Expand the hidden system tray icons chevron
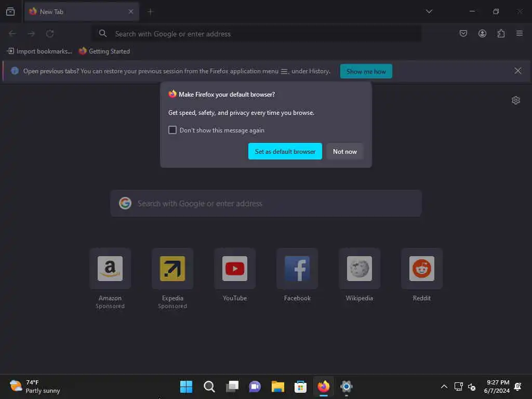Screen dimensions: 532x399 pos(444,387)
